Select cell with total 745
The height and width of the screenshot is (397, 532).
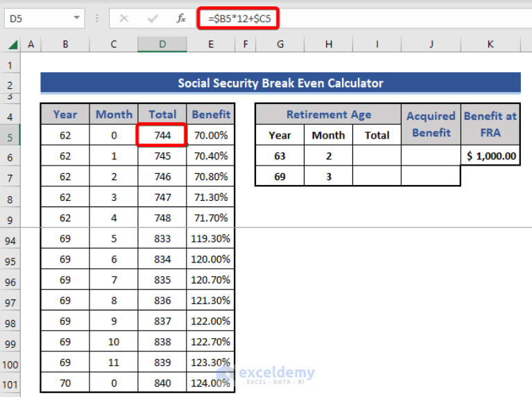pyautogui.click(x=162, y=156)
